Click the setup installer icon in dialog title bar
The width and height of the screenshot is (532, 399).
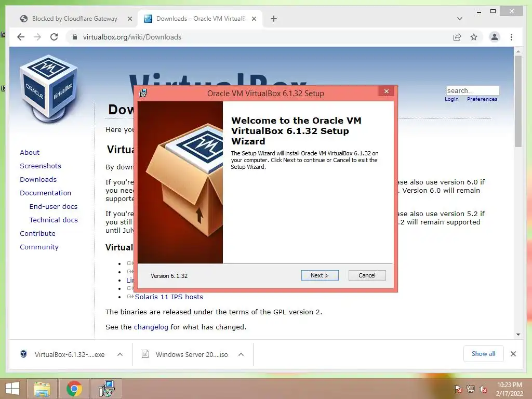tap(143, 93)
